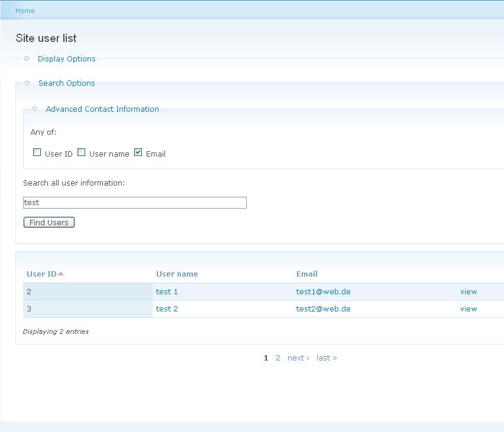Image resolution: width=504 pixels, height=432 pixels.
Task: Jump to the last page of results
Action: (x=327, y=358)
